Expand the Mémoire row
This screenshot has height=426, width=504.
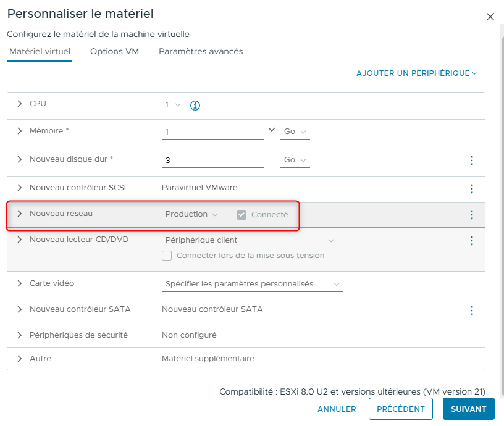(x=20, y=132)
